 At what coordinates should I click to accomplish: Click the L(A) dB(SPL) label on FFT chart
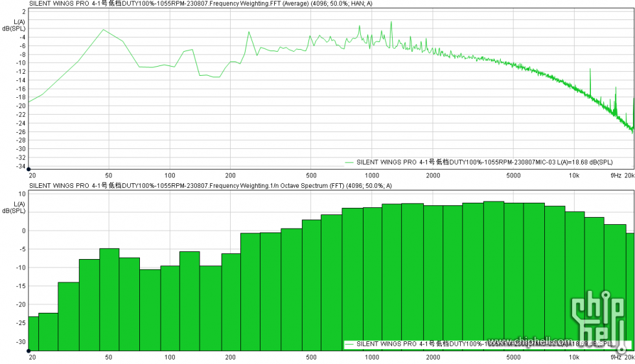tap(14, 25)
